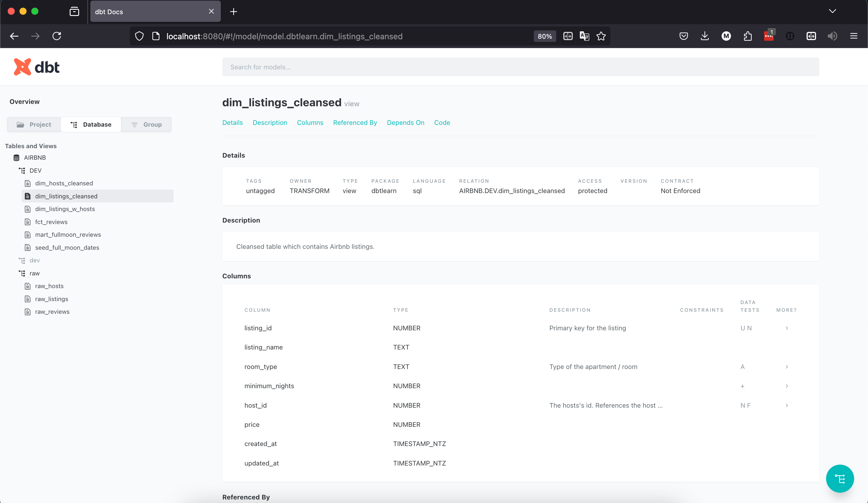Switch sidebar to Project view
The width and height of the screenshot is (868, 503).
pos(34,124)
